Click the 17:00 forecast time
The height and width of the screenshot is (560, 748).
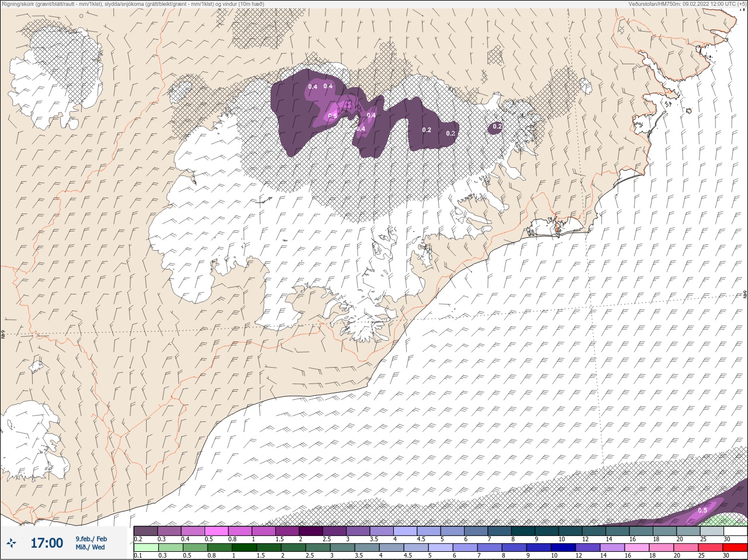coord(47,543)
